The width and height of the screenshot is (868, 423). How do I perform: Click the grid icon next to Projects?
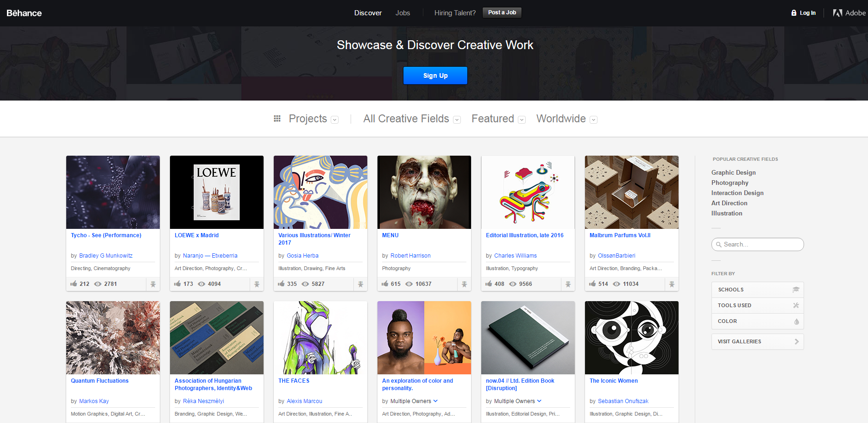click(x=277, y=119)
